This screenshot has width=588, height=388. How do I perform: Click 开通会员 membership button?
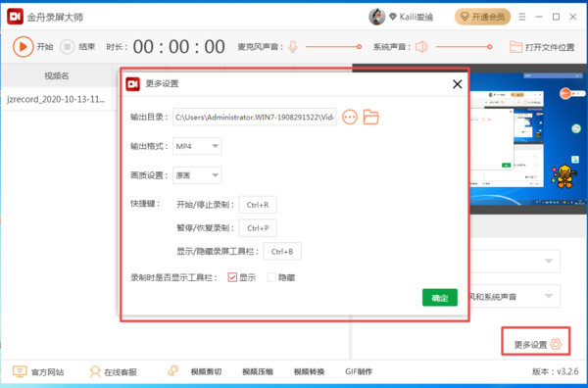pos(482,17)
